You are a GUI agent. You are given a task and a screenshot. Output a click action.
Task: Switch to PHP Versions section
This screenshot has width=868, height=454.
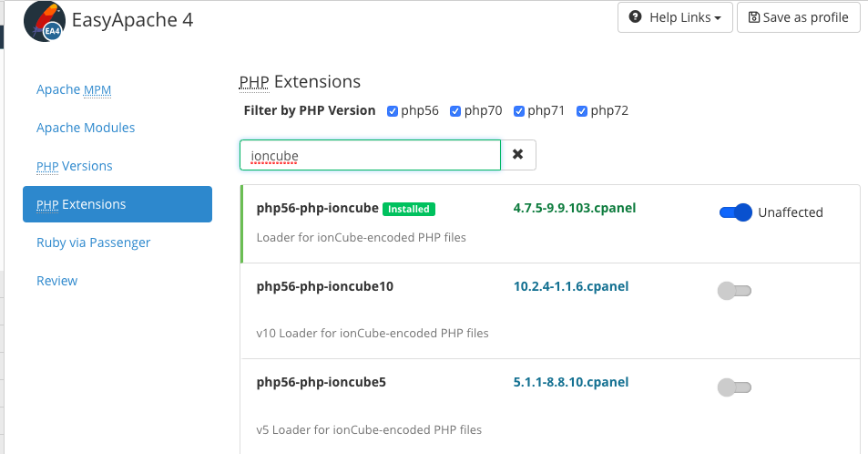point(75,166)
